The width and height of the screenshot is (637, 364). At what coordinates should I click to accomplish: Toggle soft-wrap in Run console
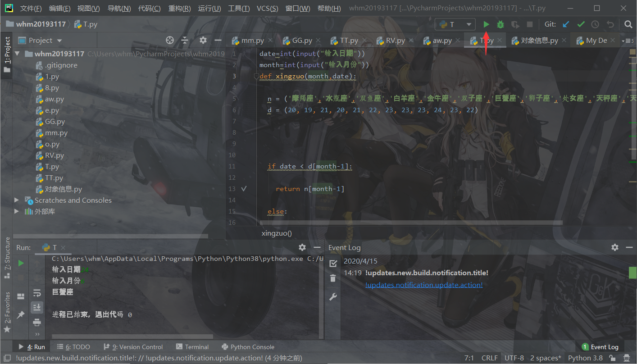pos(37,293)
